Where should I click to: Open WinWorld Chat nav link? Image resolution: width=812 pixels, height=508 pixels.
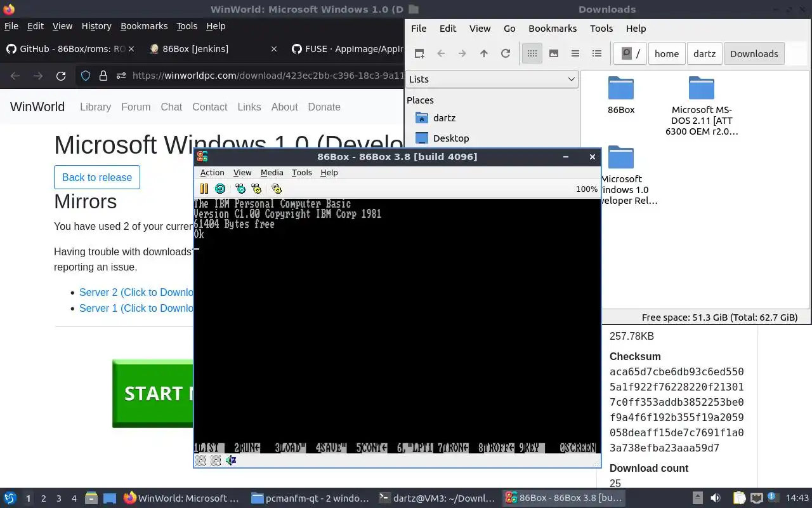point(171,107)
